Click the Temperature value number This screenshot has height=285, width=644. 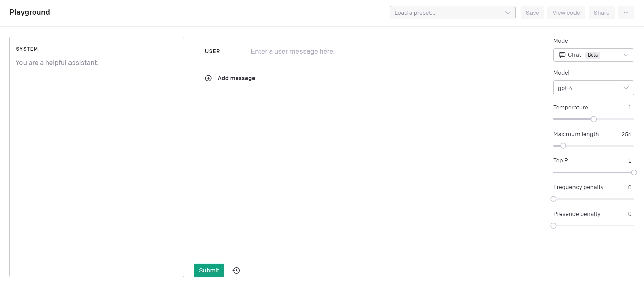click(630, 107)
